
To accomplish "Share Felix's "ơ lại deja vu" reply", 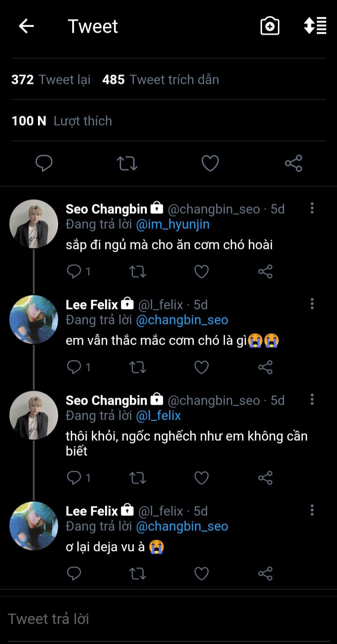I will (x=265, y=573).
